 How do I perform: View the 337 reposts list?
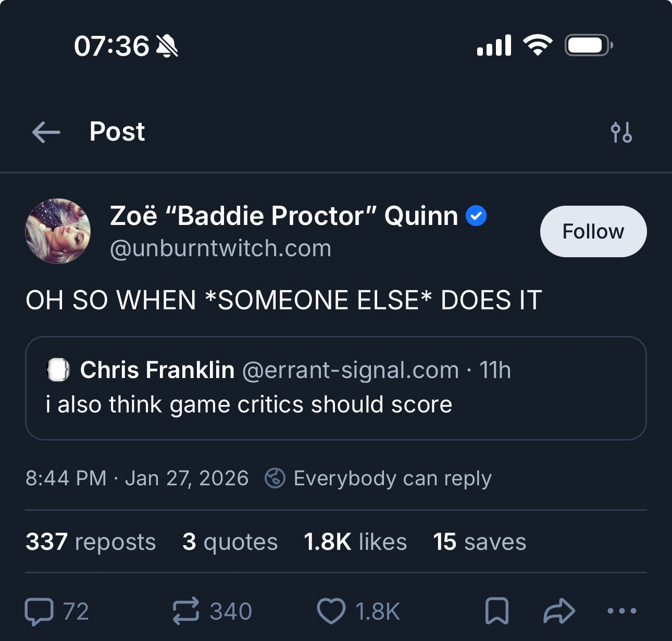[91, 542]
